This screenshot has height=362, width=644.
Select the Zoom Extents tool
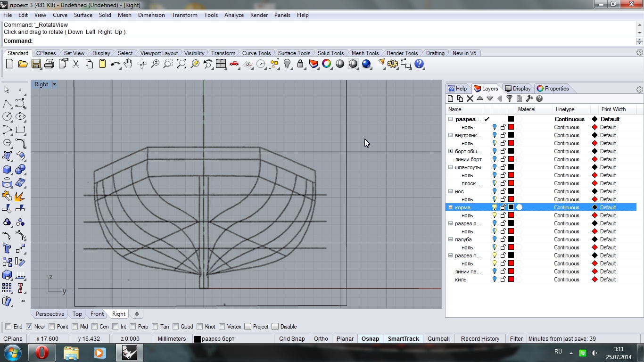click(x=182, y=64)
